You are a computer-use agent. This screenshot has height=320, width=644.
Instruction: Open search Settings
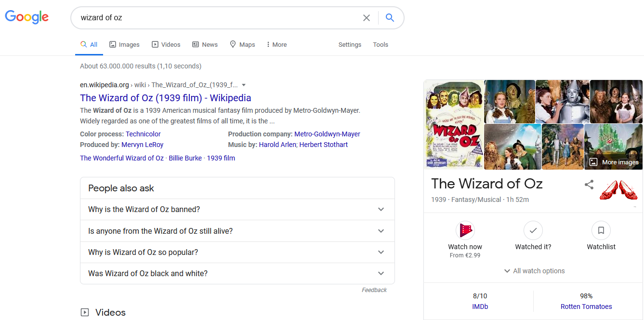tap(350, 44)
